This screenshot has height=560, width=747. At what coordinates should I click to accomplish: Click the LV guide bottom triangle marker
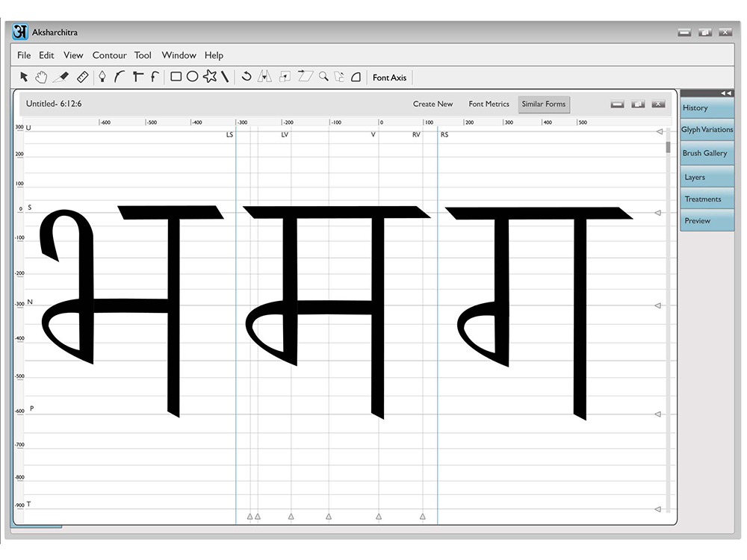pyautogui.click(x=291, y=516)
